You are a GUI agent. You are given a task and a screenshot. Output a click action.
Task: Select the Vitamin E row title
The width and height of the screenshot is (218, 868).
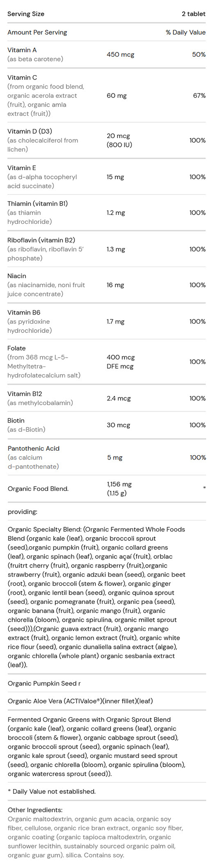coord(22,168)
